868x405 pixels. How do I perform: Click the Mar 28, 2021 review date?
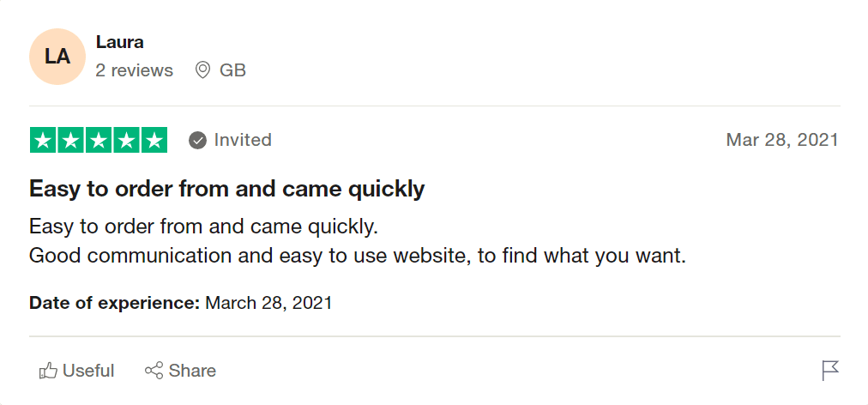[x=781, y=140]
